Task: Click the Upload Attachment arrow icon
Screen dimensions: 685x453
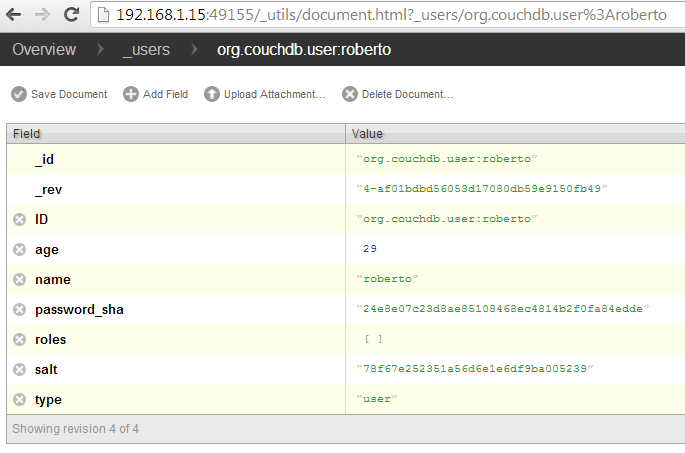Action: 212,94
